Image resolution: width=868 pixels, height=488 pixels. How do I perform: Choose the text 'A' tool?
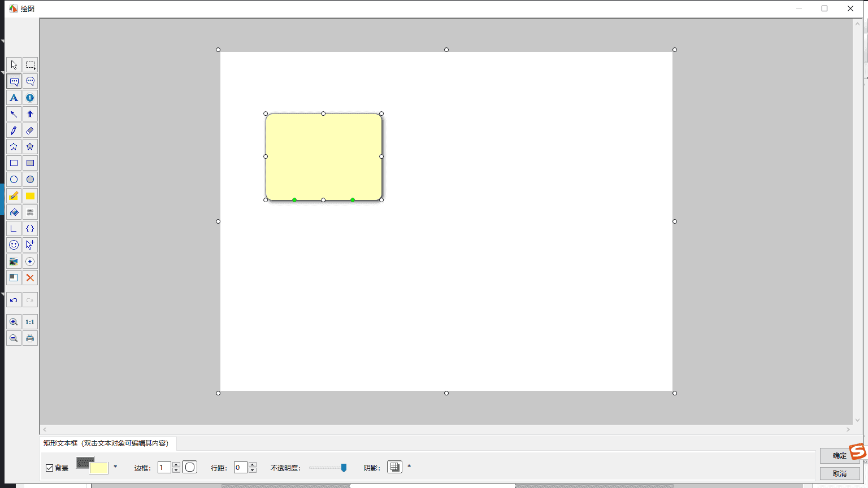coord(14,98)
